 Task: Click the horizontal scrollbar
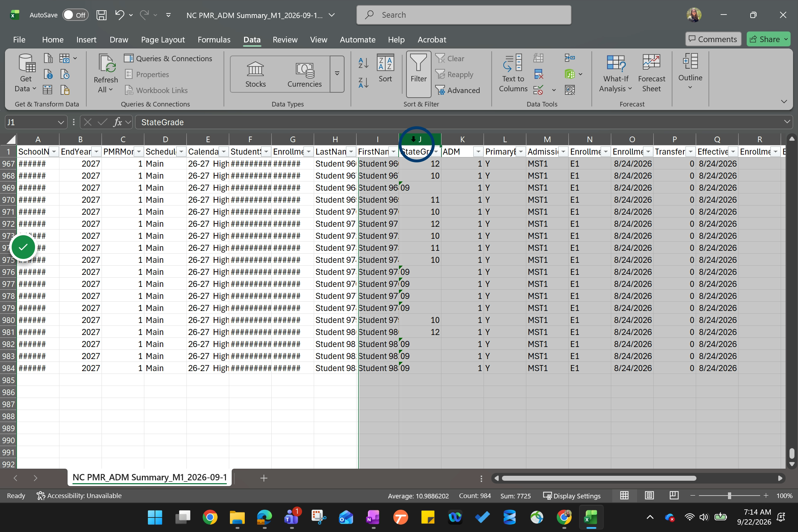coord(599,478)
